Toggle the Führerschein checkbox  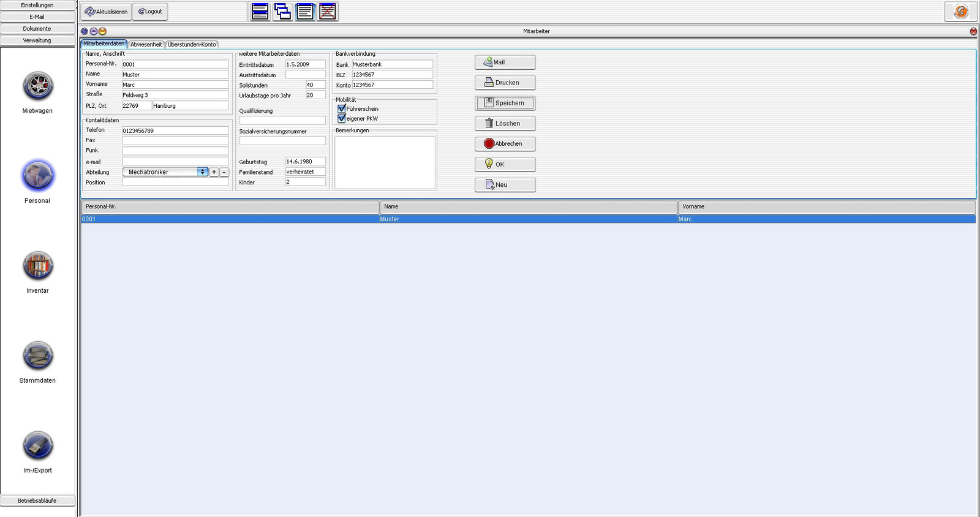[x=342, y=108]
